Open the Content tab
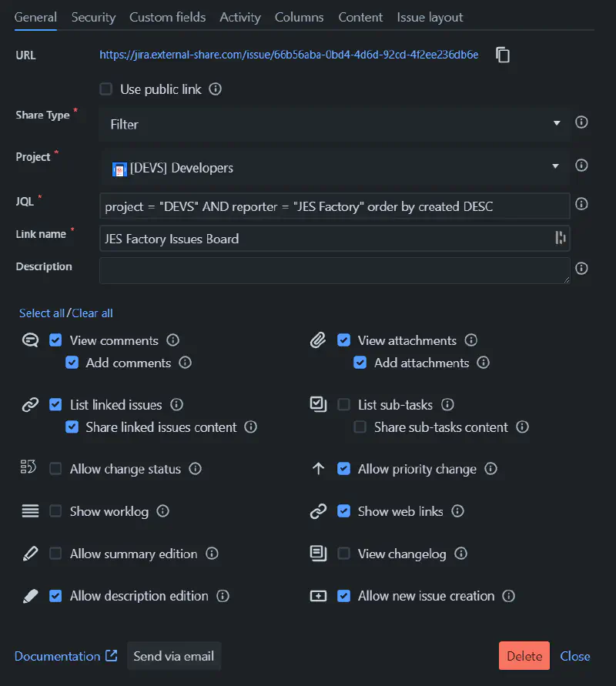The height and width of the screenshot is (686, 616). coord(360,18)
